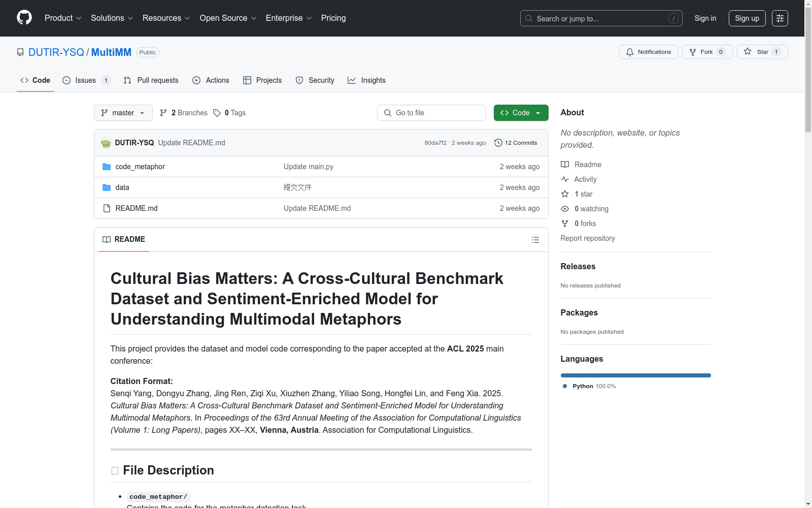Expand the Solutions menu
The width and height of the screenshot is (812, 508).
pos(112,18)
